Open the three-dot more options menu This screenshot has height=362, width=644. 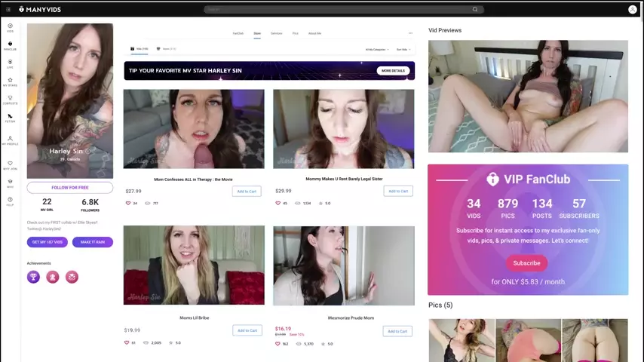[x=410, y=33]
